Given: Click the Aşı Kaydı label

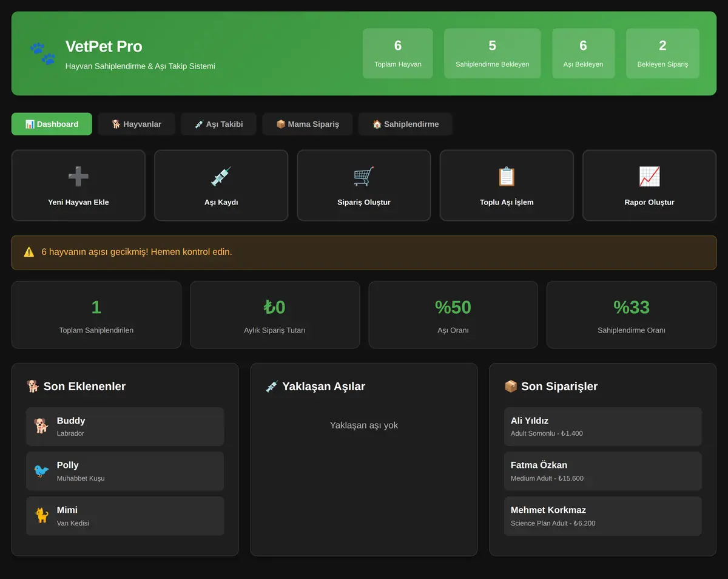Looking at the screenshot, I should click(221, 202).
